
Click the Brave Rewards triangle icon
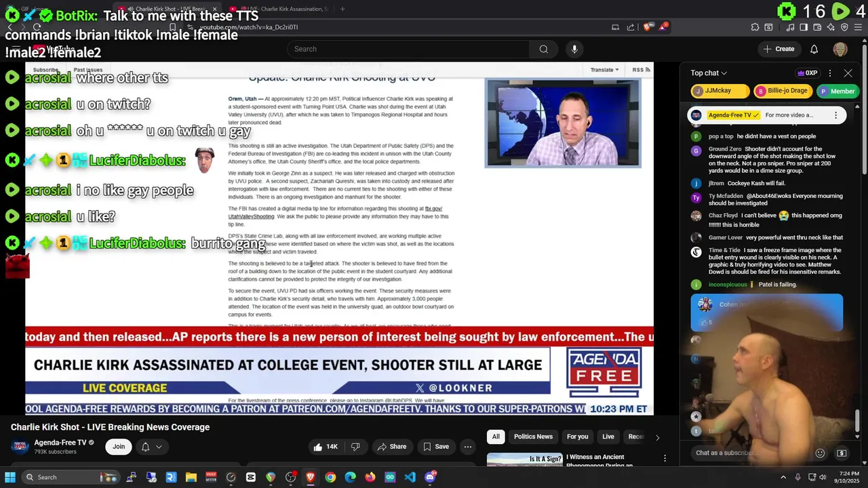[x=664, y=27]
